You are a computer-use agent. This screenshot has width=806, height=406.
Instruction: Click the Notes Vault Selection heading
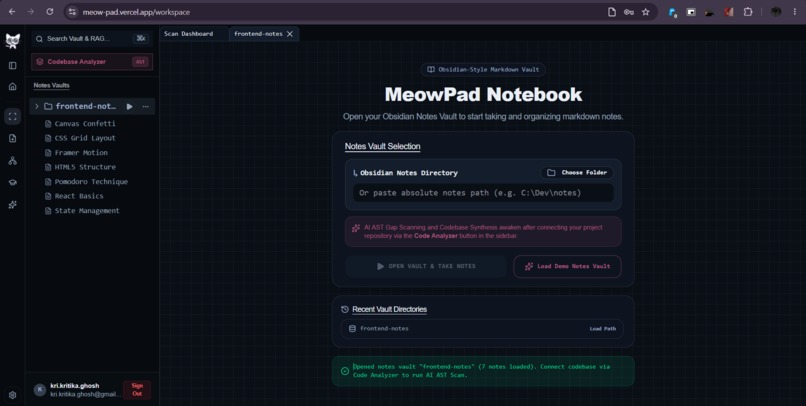[x=382, y=146]
